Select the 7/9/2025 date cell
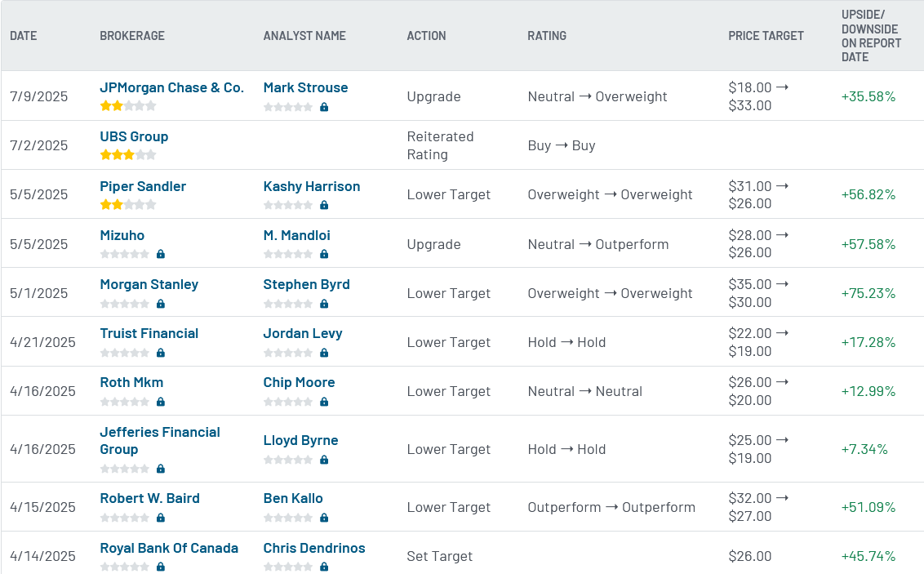 coord(39,96)
